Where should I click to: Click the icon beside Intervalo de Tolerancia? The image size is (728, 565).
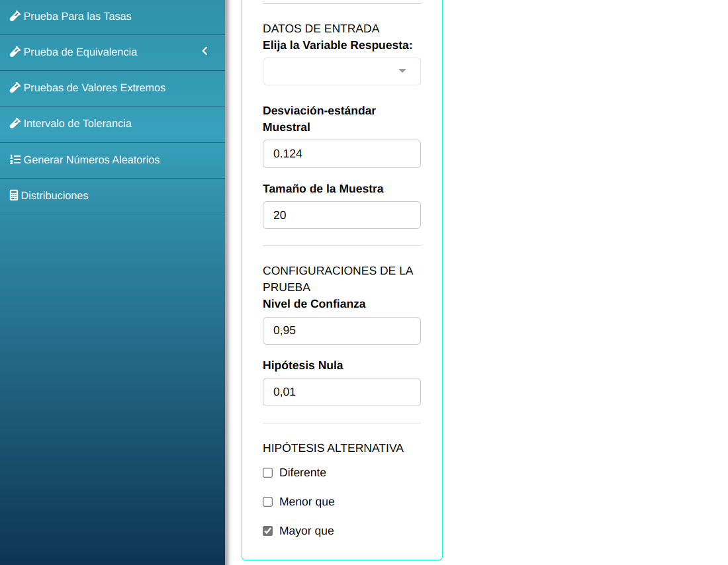tap(15, 123)
